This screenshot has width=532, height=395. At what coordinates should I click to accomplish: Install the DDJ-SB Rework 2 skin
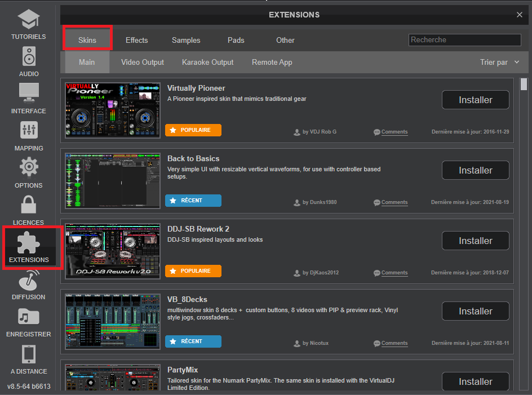[475, 241]
